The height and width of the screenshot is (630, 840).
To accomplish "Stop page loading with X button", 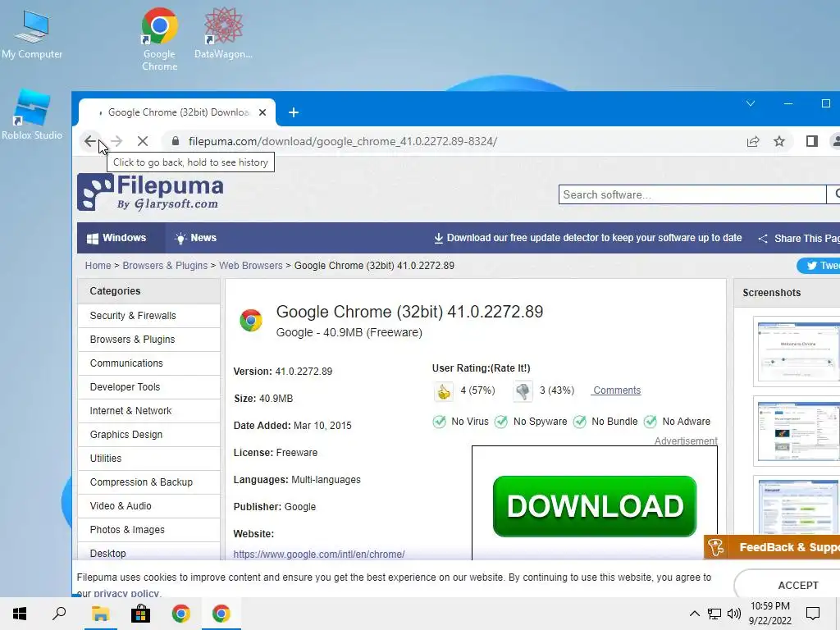I will [x=143, y=141].
